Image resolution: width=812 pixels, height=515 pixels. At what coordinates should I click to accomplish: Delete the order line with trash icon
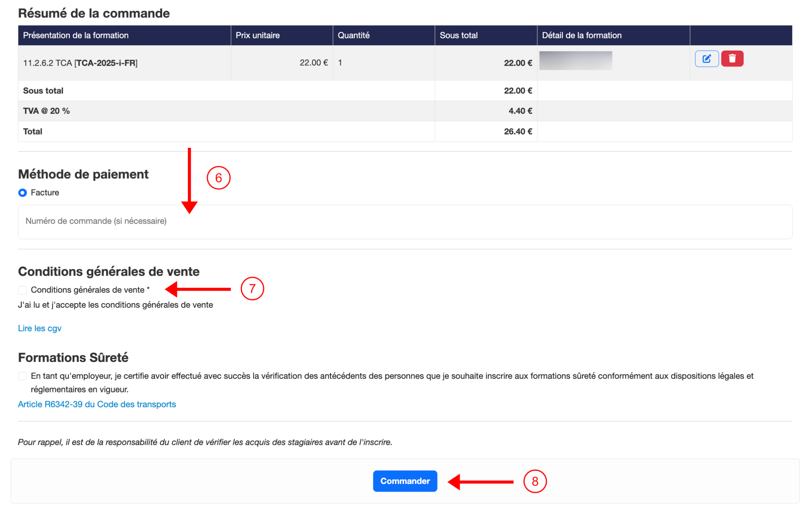732,59
